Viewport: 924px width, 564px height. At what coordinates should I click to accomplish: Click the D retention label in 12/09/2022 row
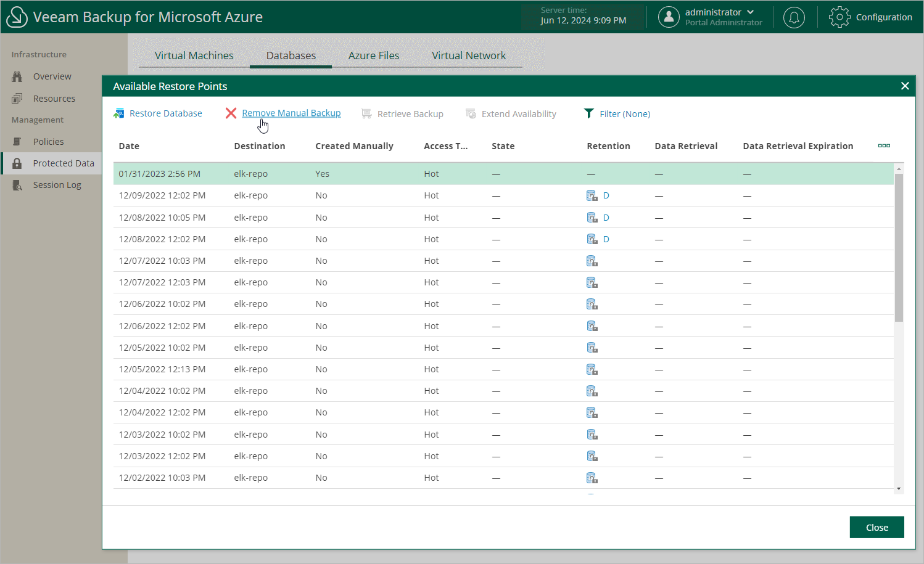606,195
